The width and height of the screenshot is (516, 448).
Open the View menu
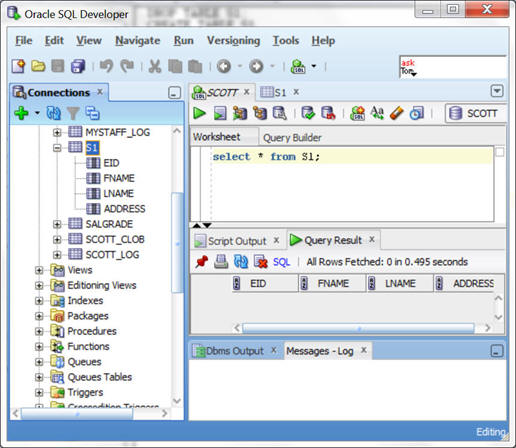(x=89, y=41)
